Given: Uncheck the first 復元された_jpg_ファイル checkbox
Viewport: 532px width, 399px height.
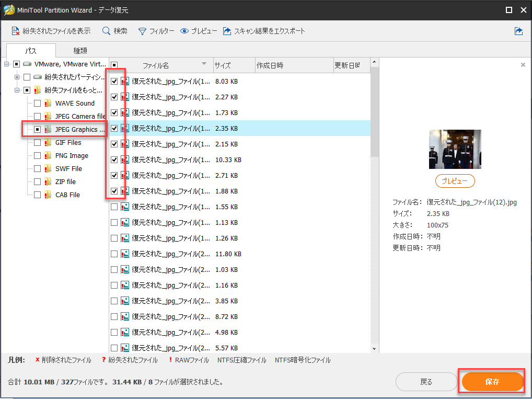Looking at the screenshot, I should click(114, 81).
